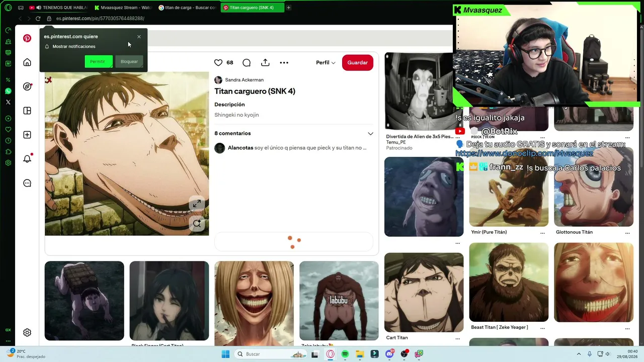The height and width of the screenshot is (362, 644).
Task: Switch to TENEMOS QUE HABLAR YouTube tab
Action: [59, 8]
